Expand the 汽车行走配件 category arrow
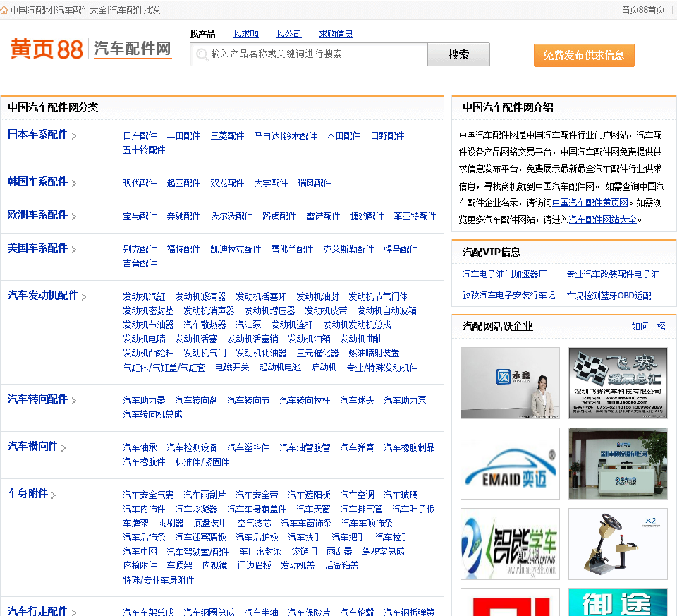 click(x=74, y=612)
